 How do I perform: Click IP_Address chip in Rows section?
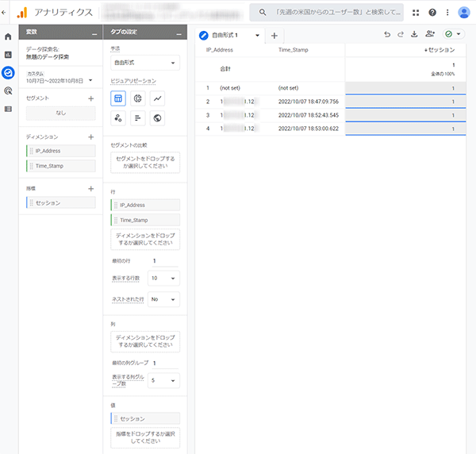(145, 205)
